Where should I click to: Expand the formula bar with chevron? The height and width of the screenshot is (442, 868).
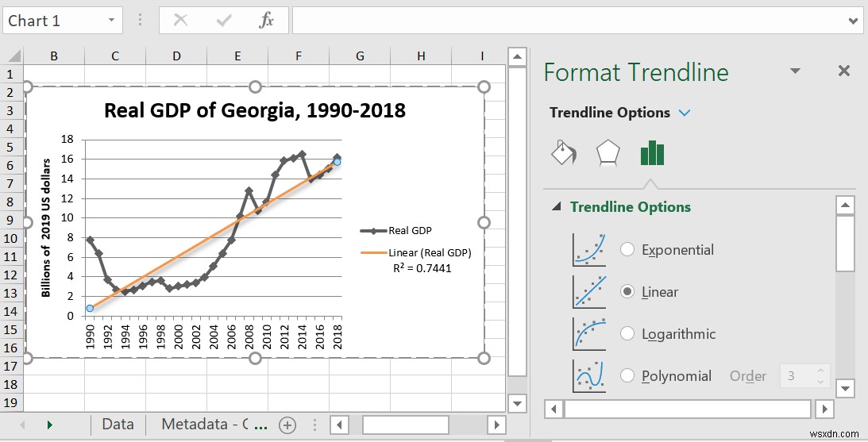pyautogui.click(x=853, y=21)
